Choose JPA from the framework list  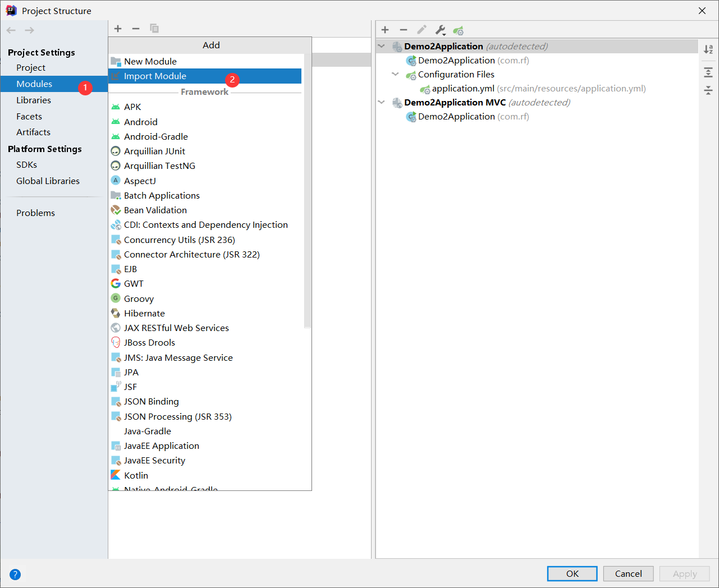pos(206,372)
